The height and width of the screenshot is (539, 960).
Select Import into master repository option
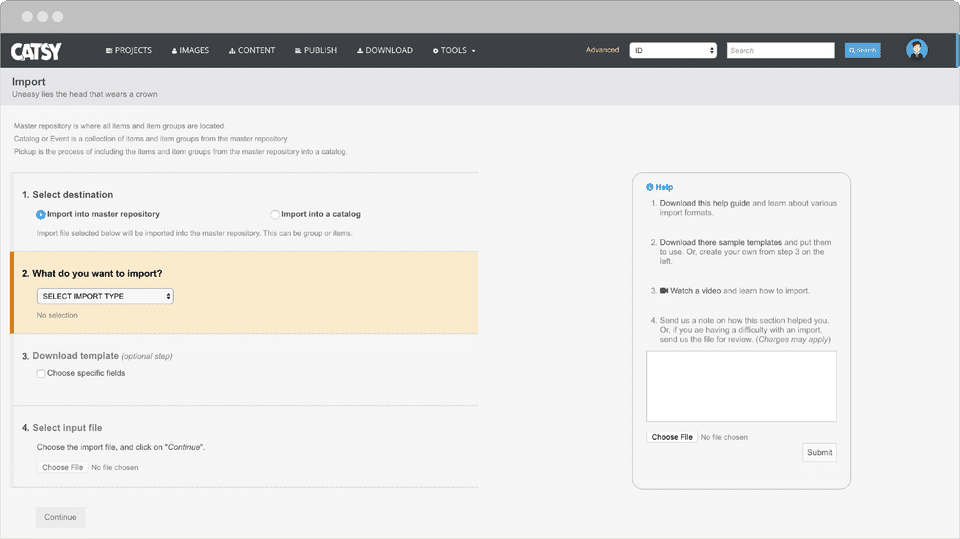(41, 214)
